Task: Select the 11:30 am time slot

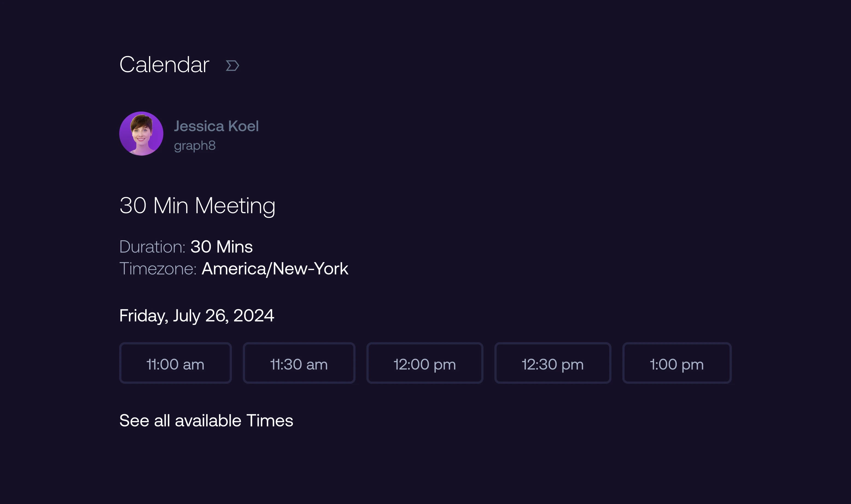Action: 299,363
